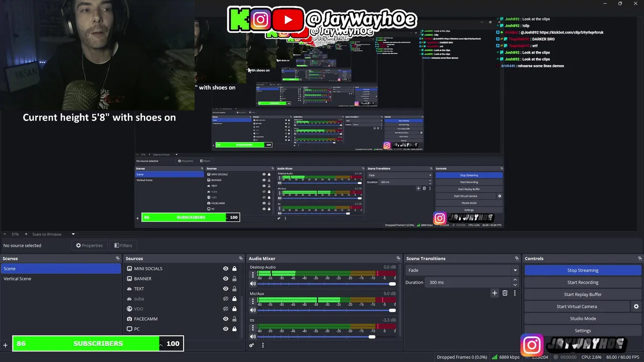Hide the FACECAMM source via eye icon

pyautogui.click(x=225, y=319)
